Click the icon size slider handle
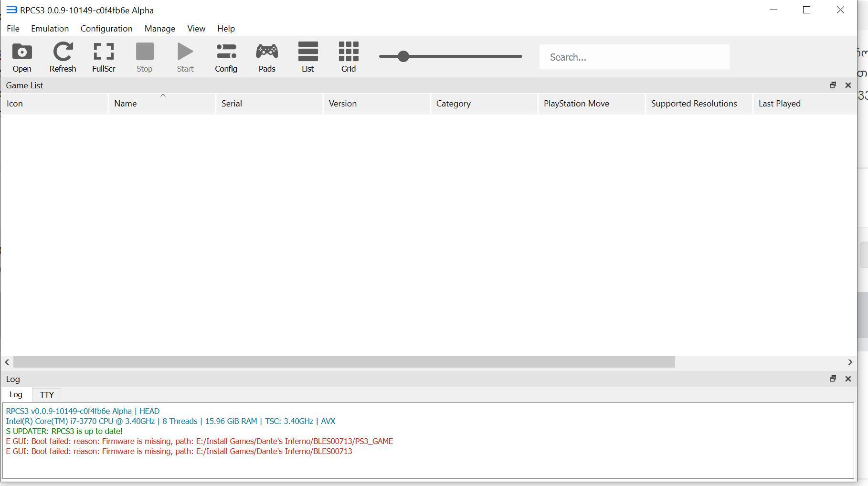The image size is (868, 486). [x=403, y=56]
